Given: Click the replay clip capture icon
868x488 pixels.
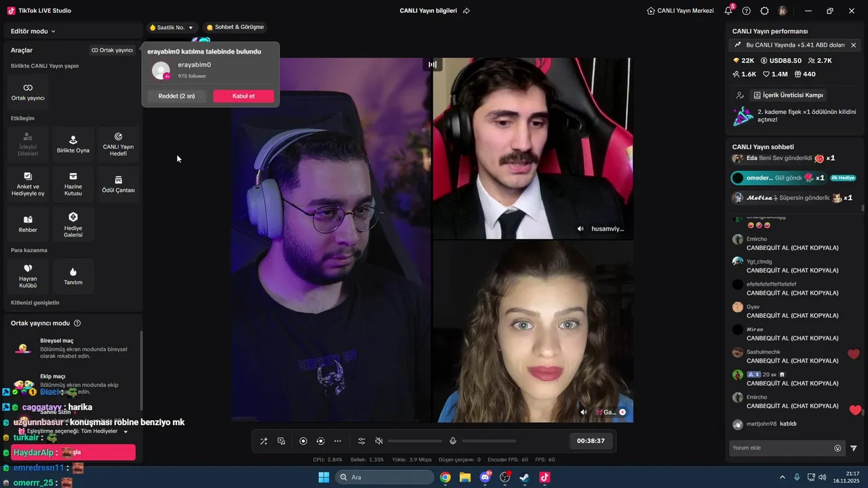Looking at the screenshot, I should 321,441.
